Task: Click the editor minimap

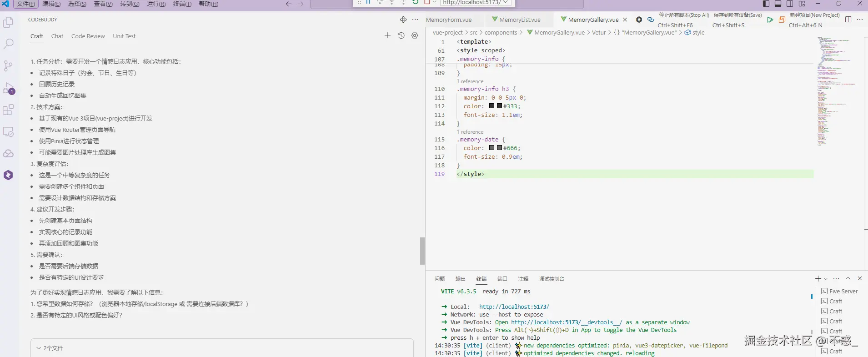Action: coord(837,91)
